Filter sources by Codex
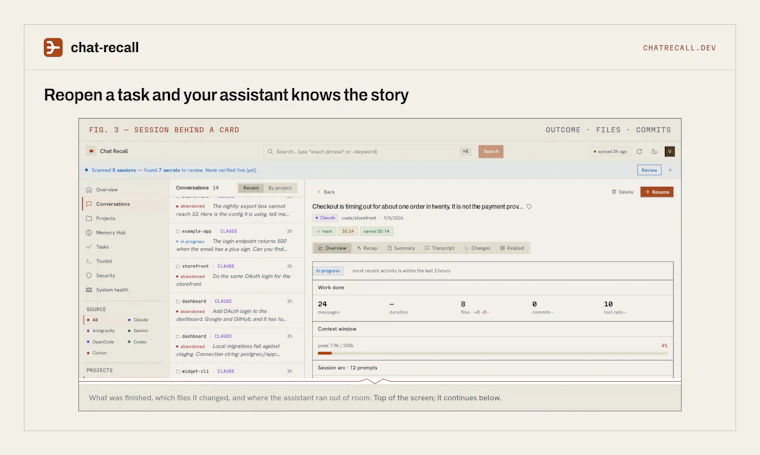The height and width of the screenshot is (455, 760). [x=138, y=342]
